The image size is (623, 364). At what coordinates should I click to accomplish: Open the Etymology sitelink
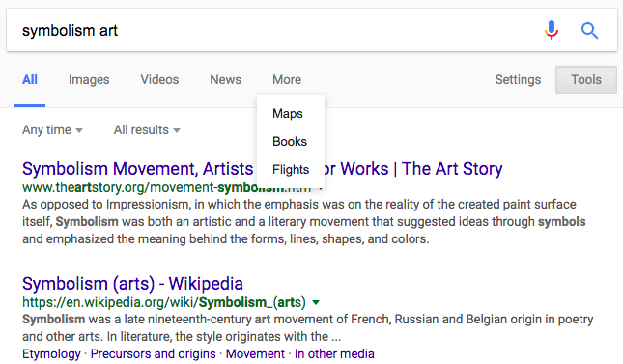click(x=51, y=353)
